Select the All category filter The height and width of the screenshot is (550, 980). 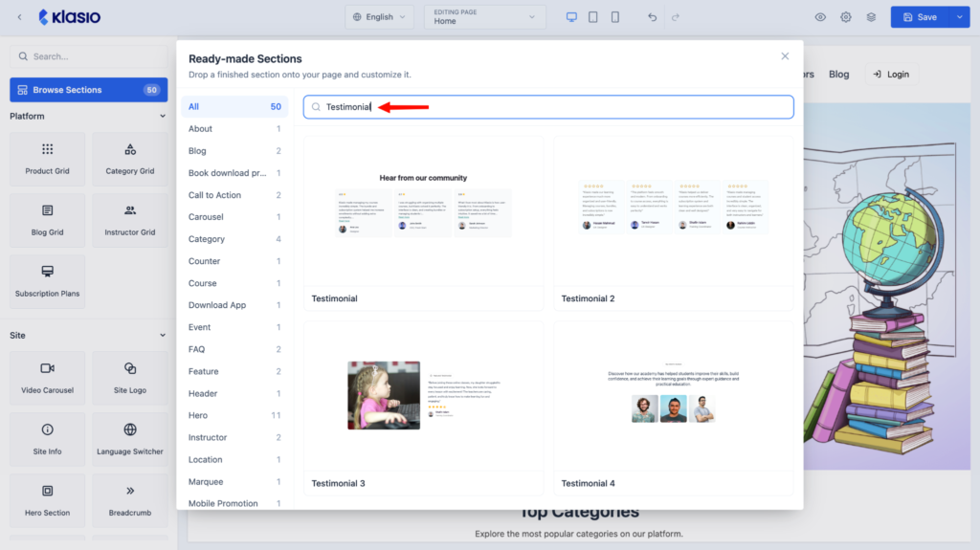click(234, 107)
